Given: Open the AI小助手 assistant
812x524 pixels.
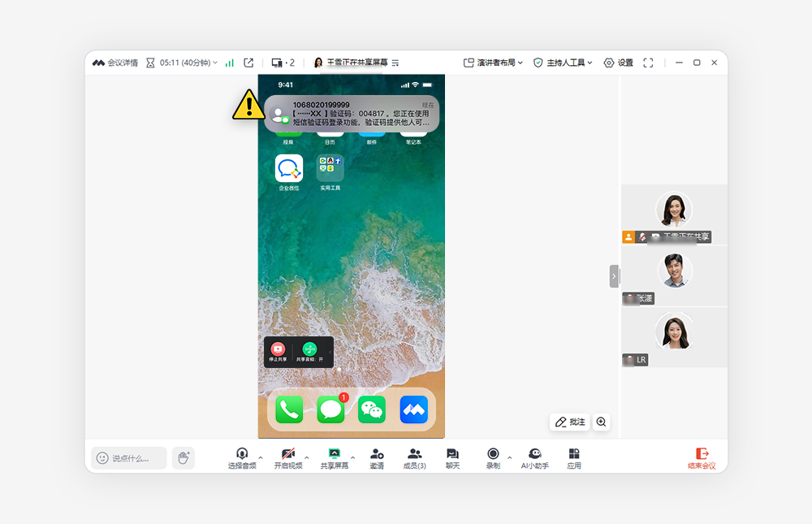Looking at the screenshot, I should [x=534, y=459].
